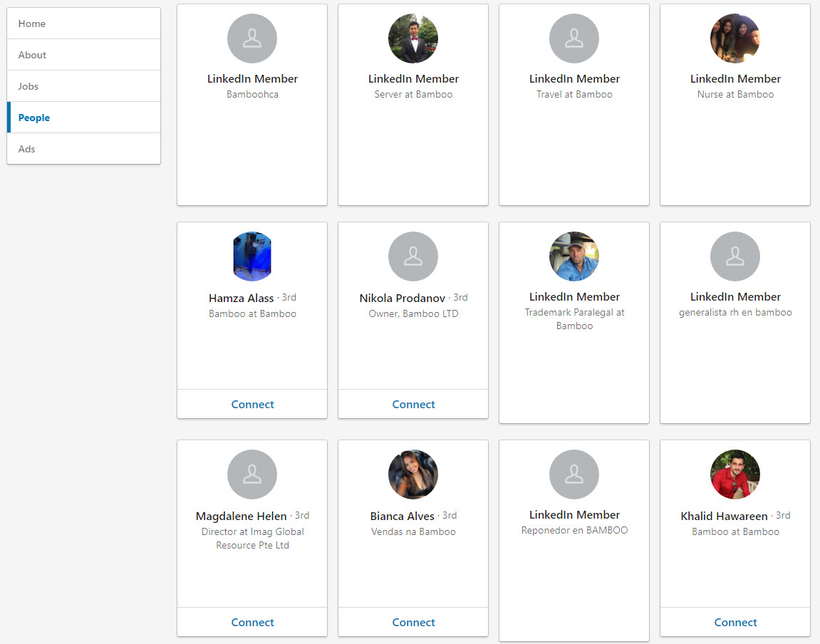Screen dimensions: 820x644
Task: Click 'Trademark Paralegal at Bamboo' headline
Action: point(574,319)
